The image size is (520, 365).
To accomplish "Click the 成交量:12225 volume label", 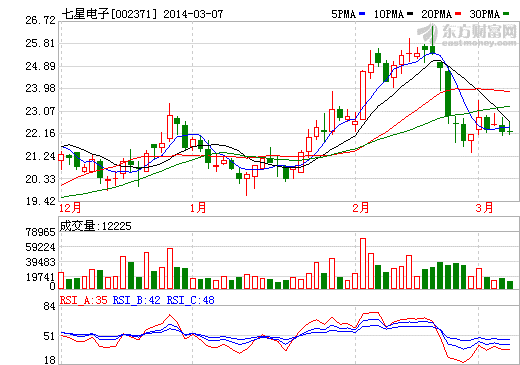I will pyautogui.click(x=95, y=226).
